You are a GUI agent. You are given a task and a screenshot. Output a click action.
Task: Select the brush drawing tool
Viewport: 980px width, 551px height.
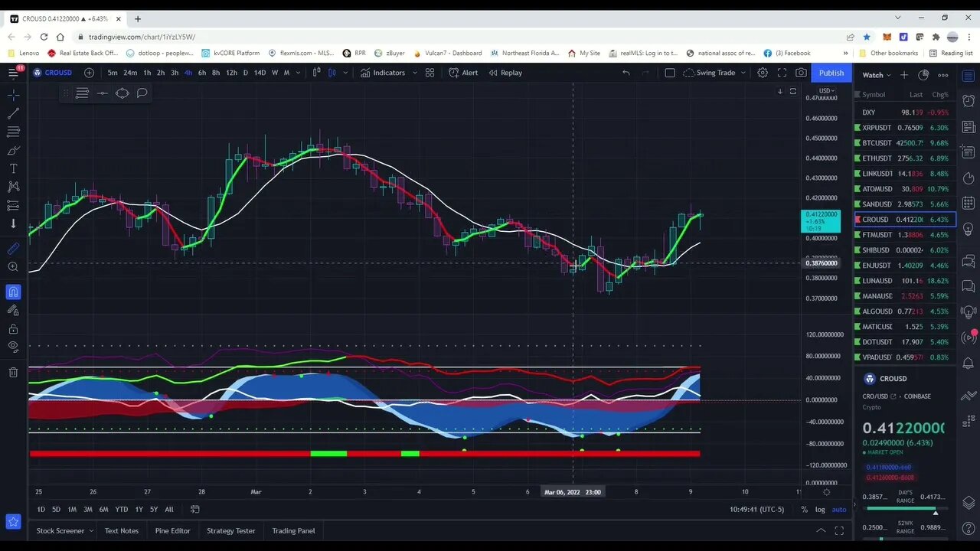[x=13, y=150]
